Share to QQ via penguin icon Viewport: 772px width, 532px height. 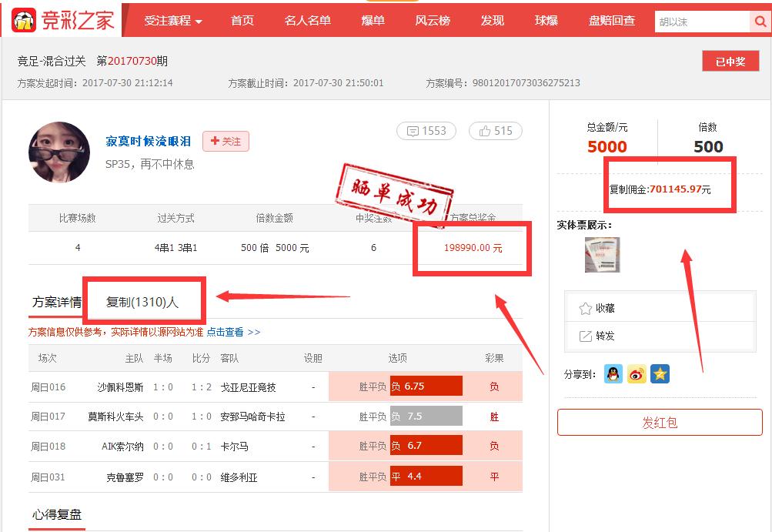coord(613,373)
